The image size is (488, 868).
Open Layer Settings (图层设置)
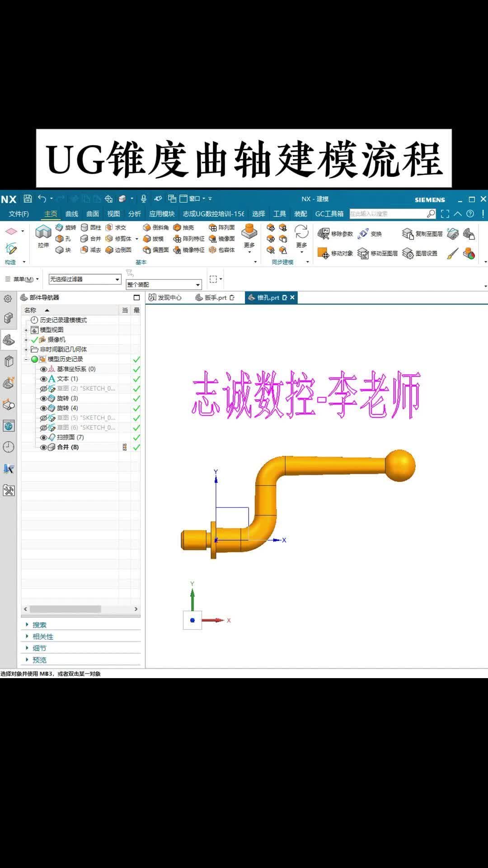tap(420, 253)
